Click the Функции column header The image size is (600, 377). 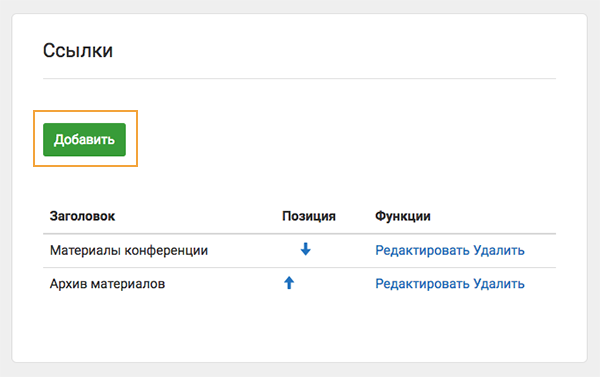[403, 216]
